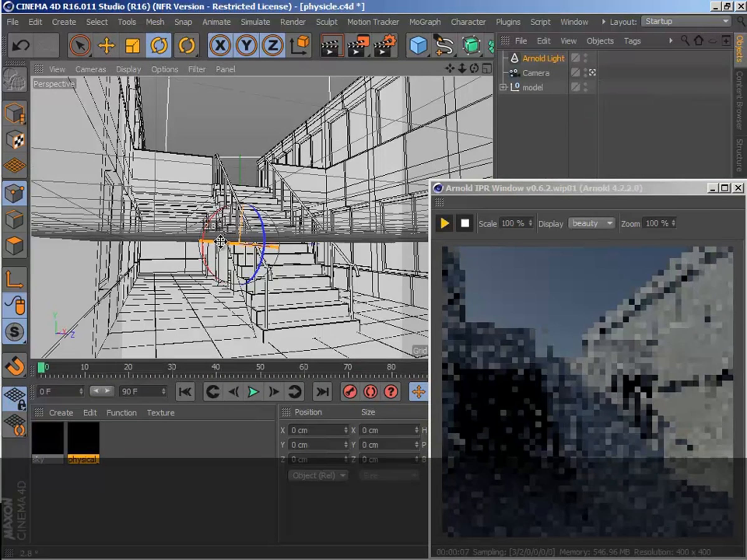Click the end frame 90 F stepper arrows
747x560 pixels.
[163, 392]
